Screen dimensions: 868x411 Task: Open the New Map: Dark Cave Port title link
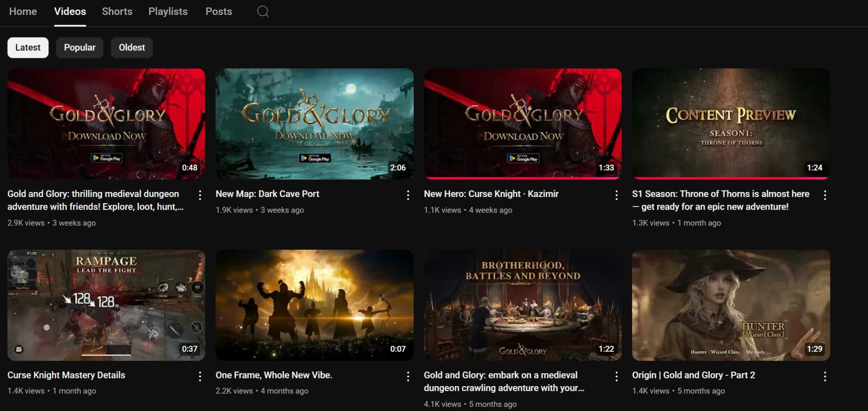(x=267, y=194)
